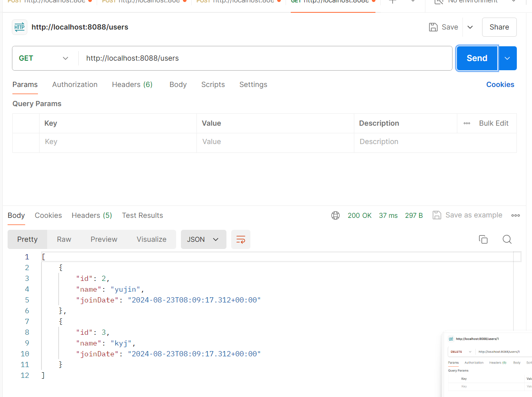Screen dimensions: 532x397
Task: Click the 200 OK status text
Action: coord(359,215)
